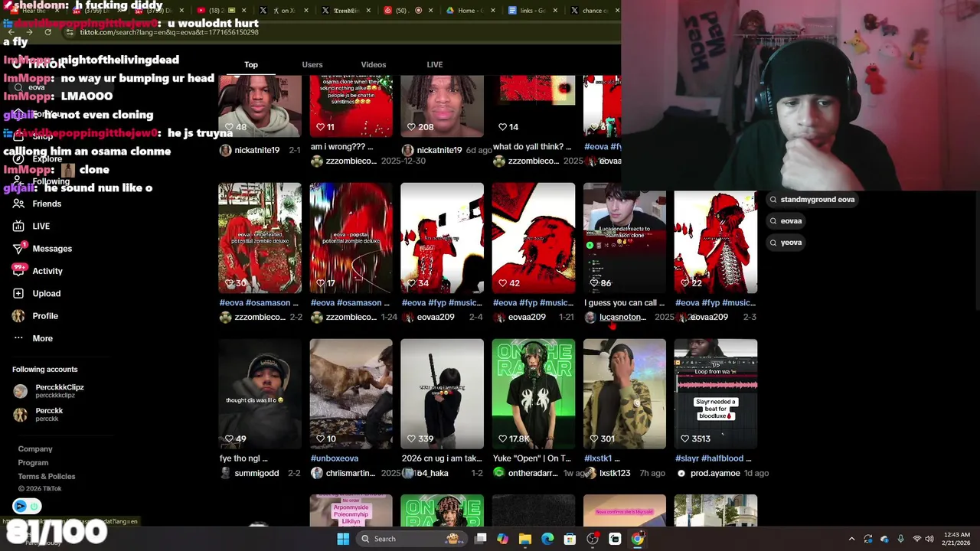
Task: Open zzzombieco video with 17 likes
Action: click(351, 238)
